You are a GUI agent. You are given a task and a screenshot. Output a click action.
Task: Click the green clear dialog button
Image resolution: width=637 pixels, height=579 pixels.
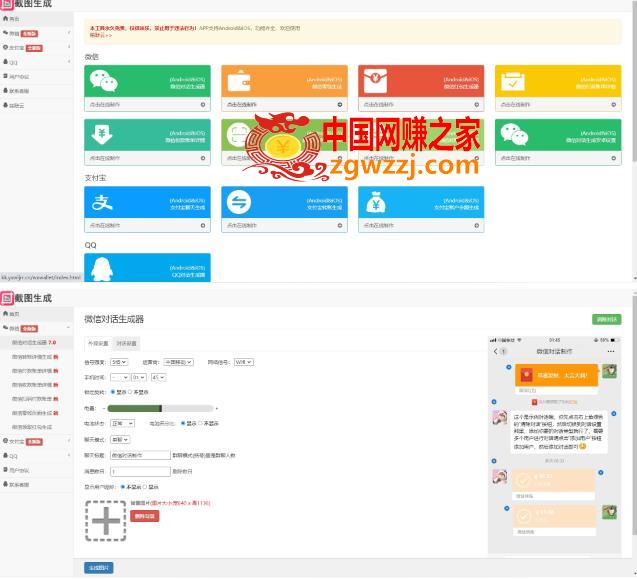pos(607,319)
